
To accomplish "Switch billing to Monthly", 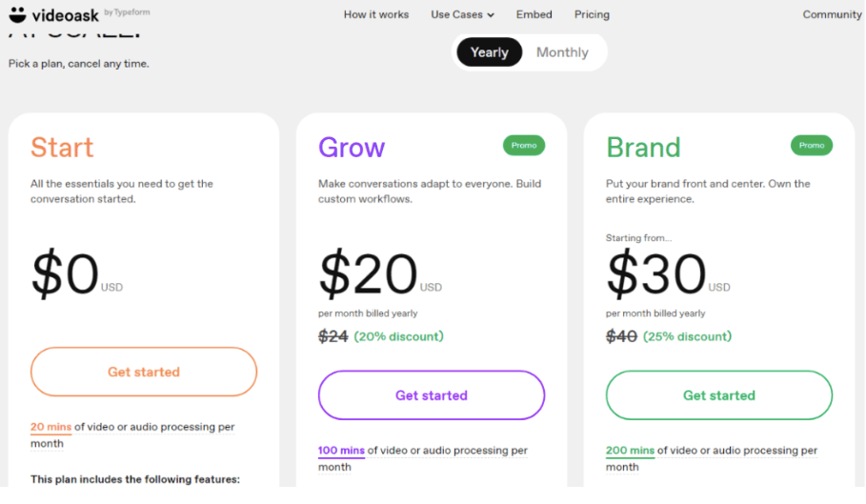I will click(x=562, y=52).
